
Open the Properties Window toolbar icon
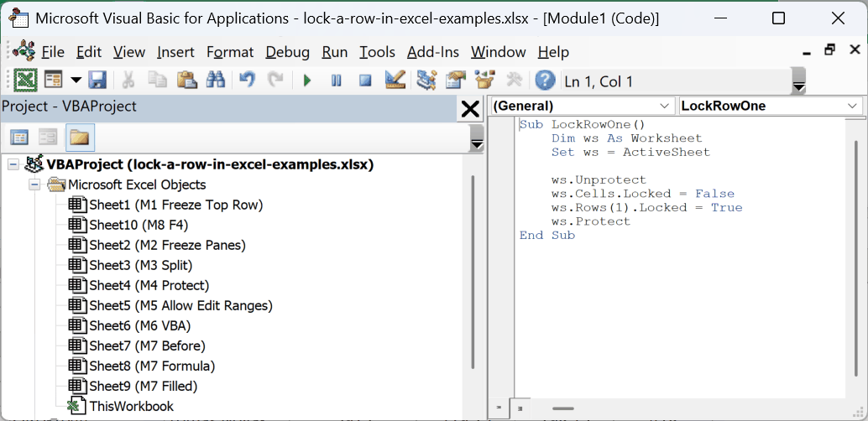coord(456,81)
